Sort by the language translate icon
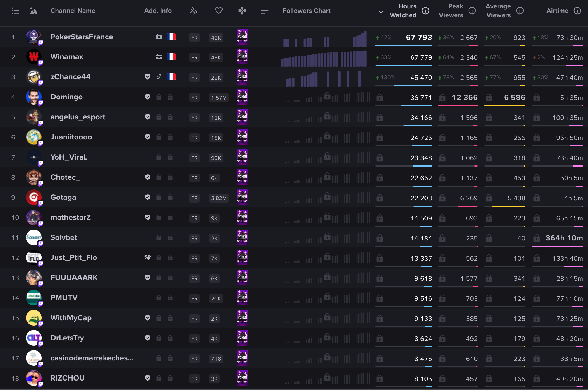The width and height of the screenshot is (588, 390). pyautogui.click(x=193, y=11)
